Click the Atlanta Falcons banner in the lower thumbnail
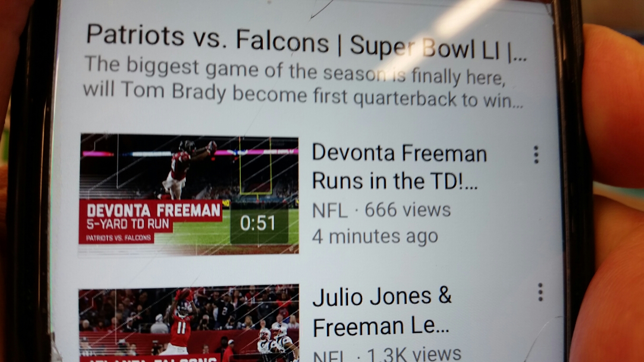644x362 pixels. pyautogui.click(x=150, y=358)
